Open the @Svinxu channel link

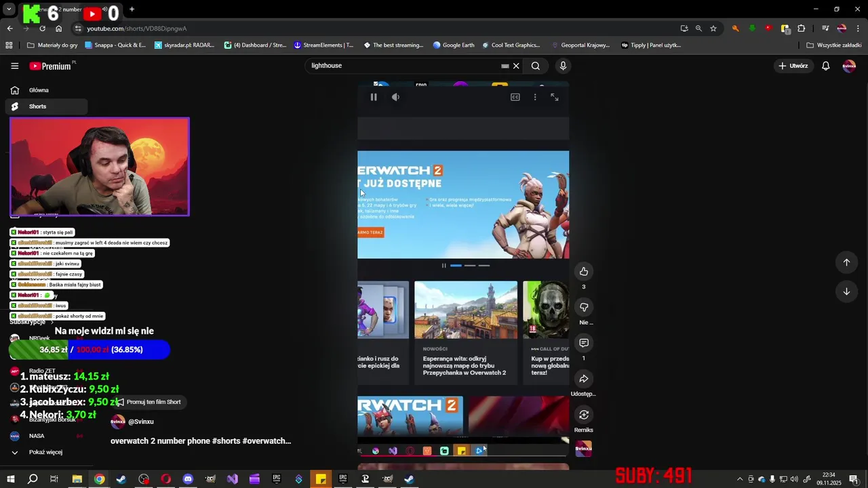click(141, 422)
